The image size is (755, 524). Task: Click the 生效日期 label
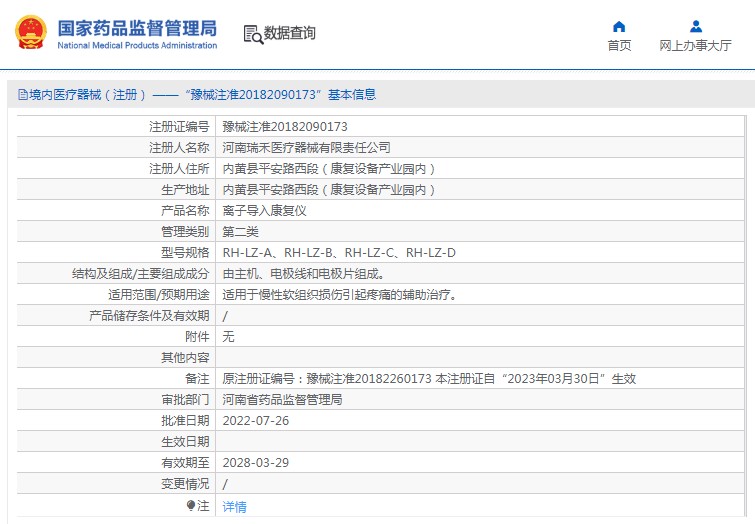pos(185,441)
